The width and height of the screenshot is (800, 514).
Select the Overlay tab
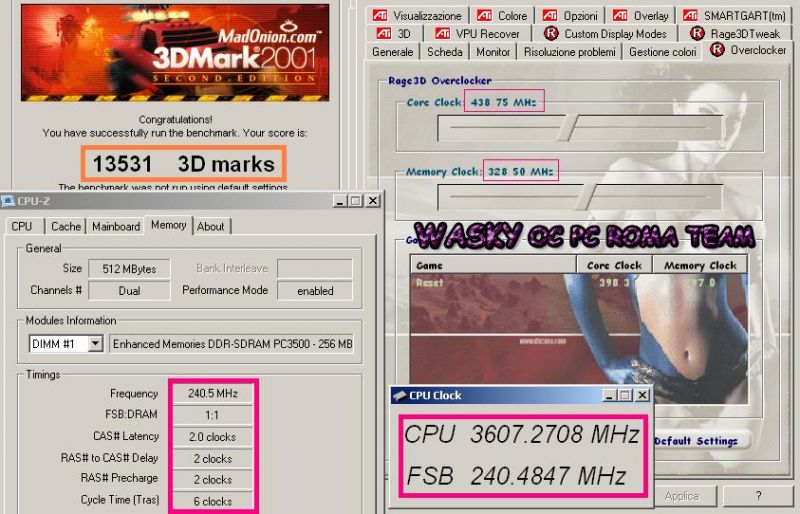pos(640,16)
